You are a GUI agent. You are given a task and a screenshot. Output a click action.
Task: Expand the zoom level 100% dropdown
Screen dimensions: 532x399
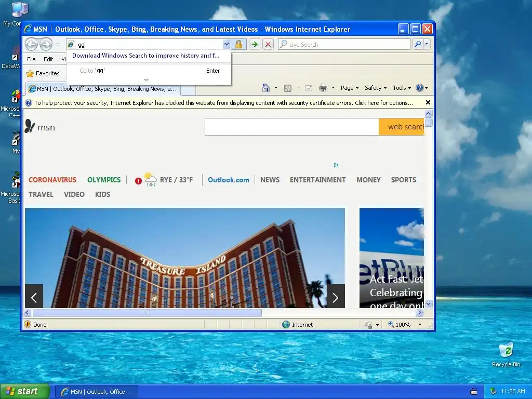[x=420, y=325]
